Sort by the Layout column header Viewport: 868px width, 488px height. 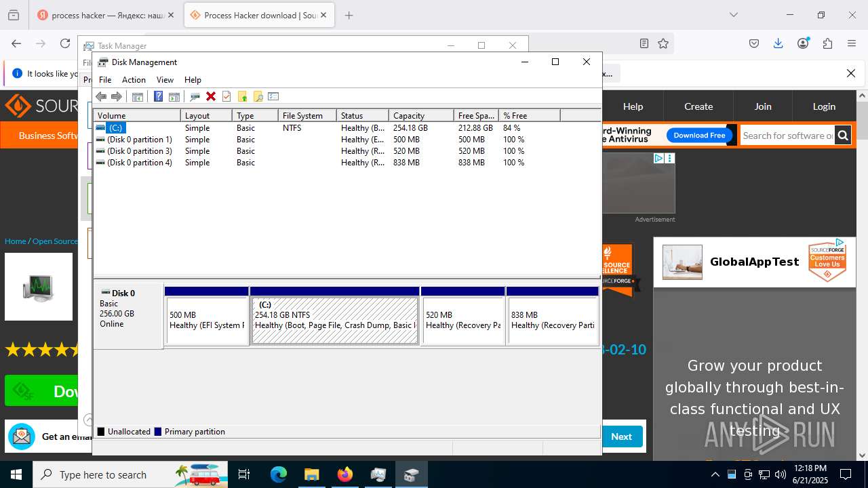pos(206,116)
